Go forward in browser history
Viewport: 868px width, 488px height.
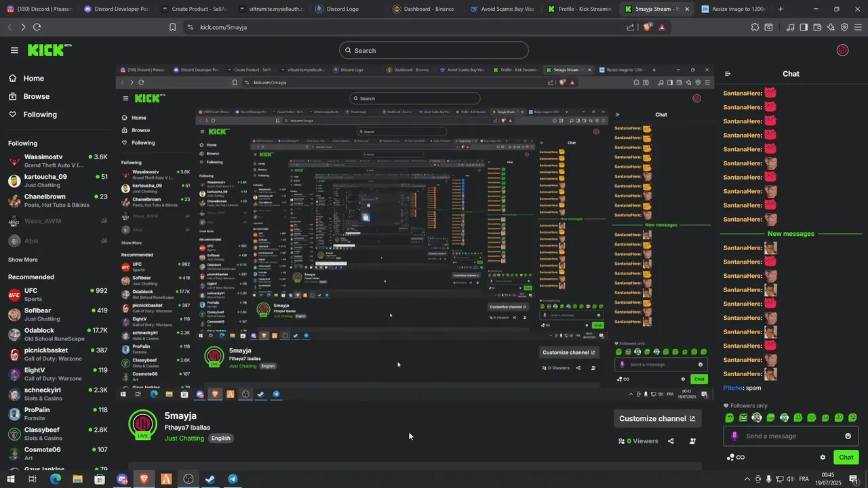(x=23, y=27)
